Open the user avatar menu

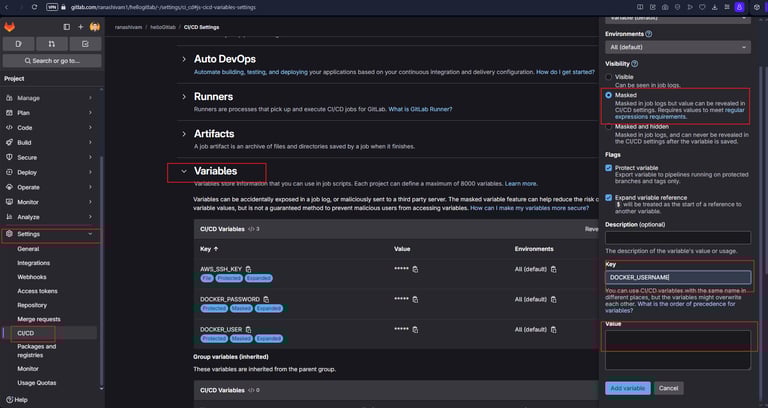pyautogui.click(x=95, y=27)
